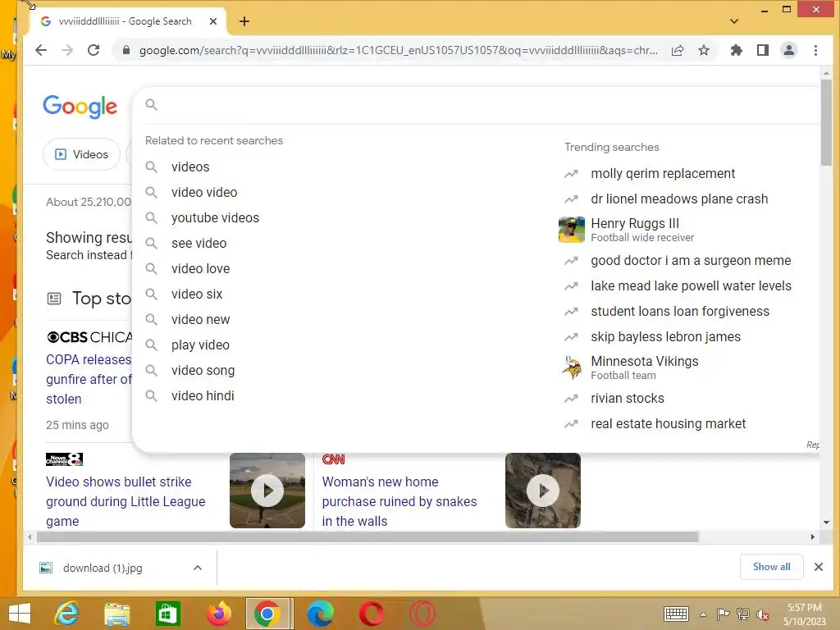Open the touch keyboard tray icon

coord(676,614)
